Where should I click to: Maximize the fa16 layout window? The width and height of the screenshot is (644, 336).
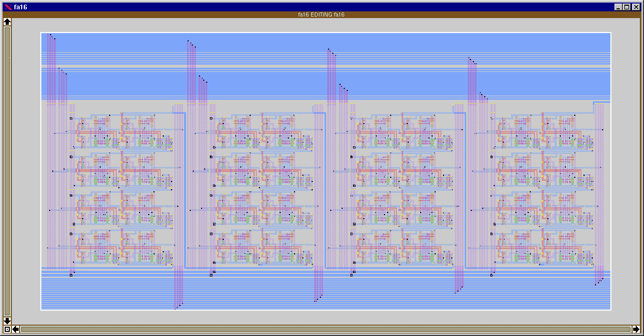coord(626,7)
